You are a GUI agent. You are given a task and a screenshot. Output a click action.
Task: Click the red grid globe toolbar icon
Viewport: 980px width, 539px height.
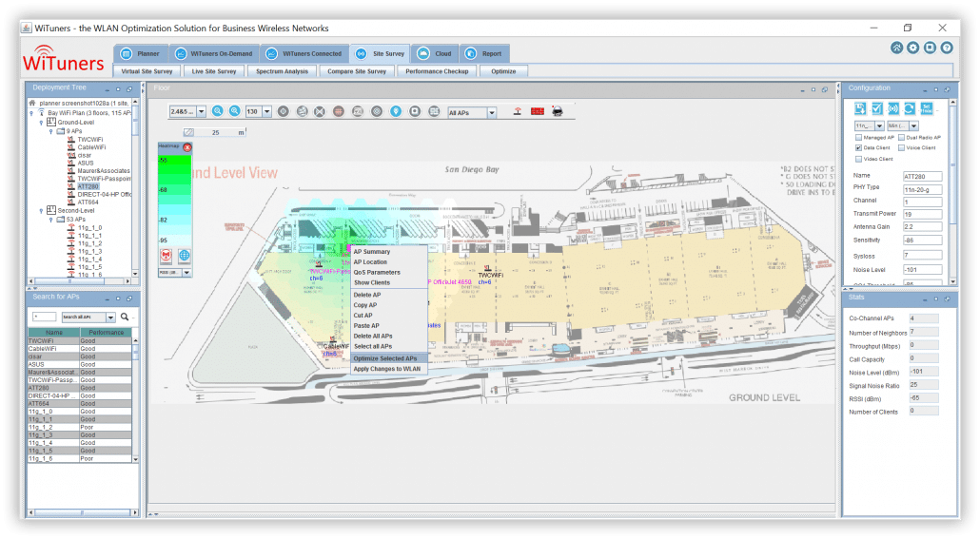(x=338, y=112)
